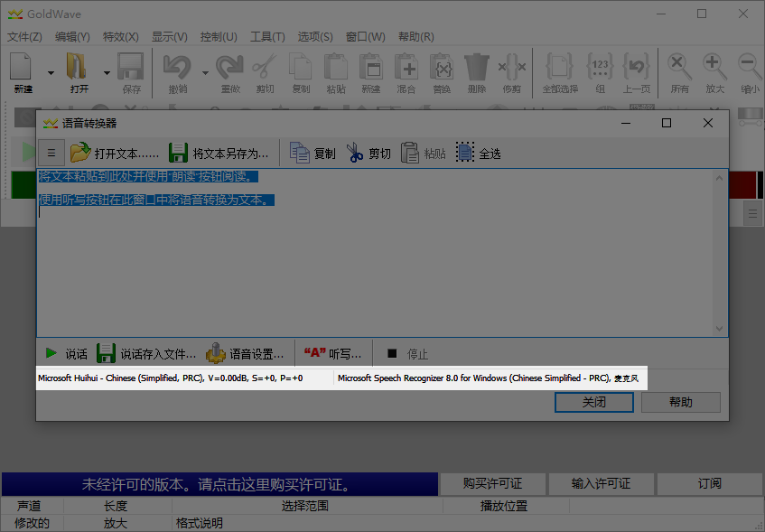Image resolution: width=765 pixels, height=532 pixels.
Task: Open the 文件 (File) menu
Action: click(x=23, y=36)
